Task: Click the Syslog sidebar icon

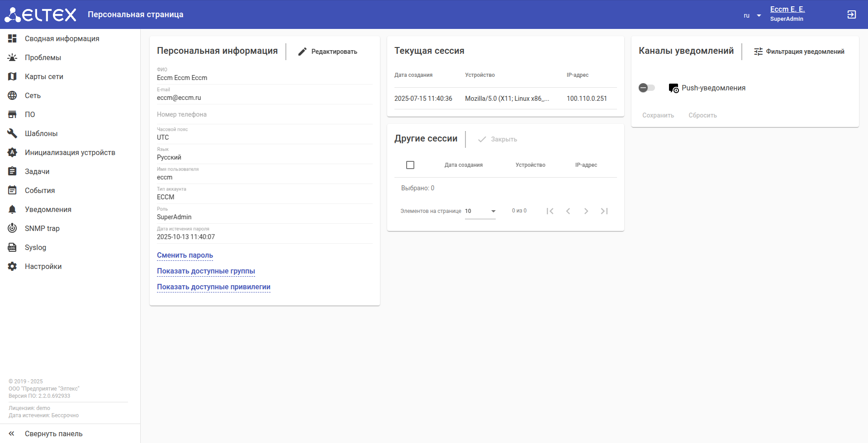Action: click(12, 247)
